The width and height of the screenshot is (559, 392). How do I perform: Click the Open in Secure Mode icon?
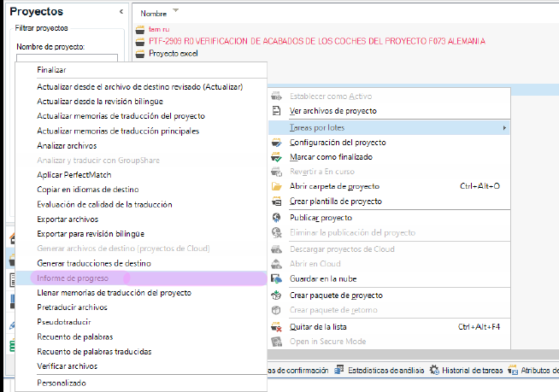(x=276, y=342)
